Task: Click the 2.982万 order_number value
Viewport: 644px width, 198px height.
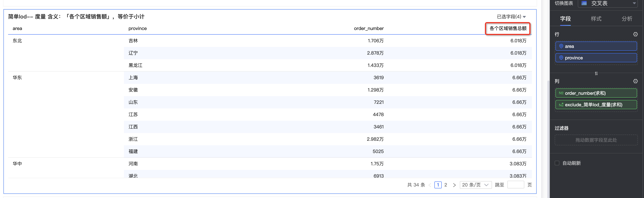Action: pos(375,139)
